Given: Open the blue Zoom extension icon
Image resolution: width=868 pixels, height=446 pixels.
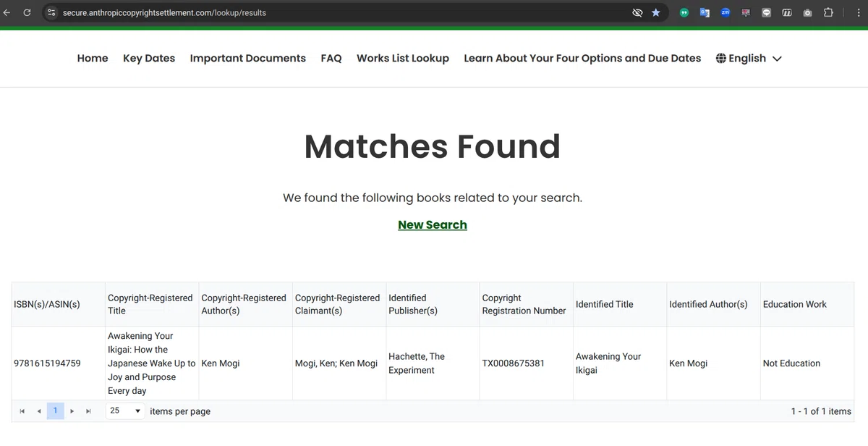Looking at the screenshot, I should [726, 12].
